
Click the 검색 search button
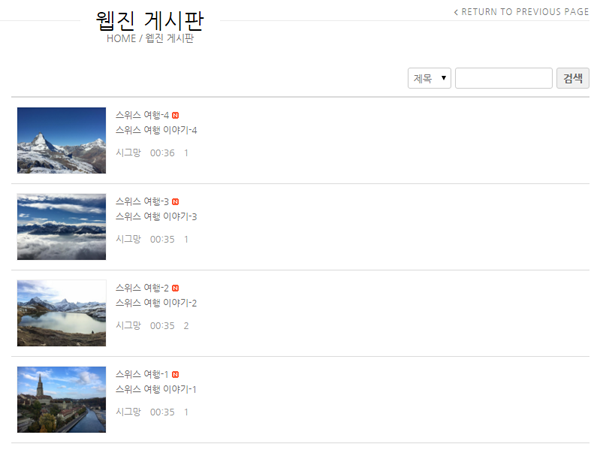[572, 78]
